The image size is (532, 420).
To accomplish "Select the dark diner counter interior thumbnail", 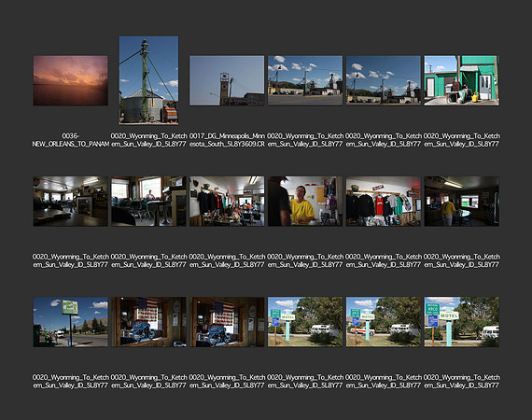I will click(x=71, y=202).
